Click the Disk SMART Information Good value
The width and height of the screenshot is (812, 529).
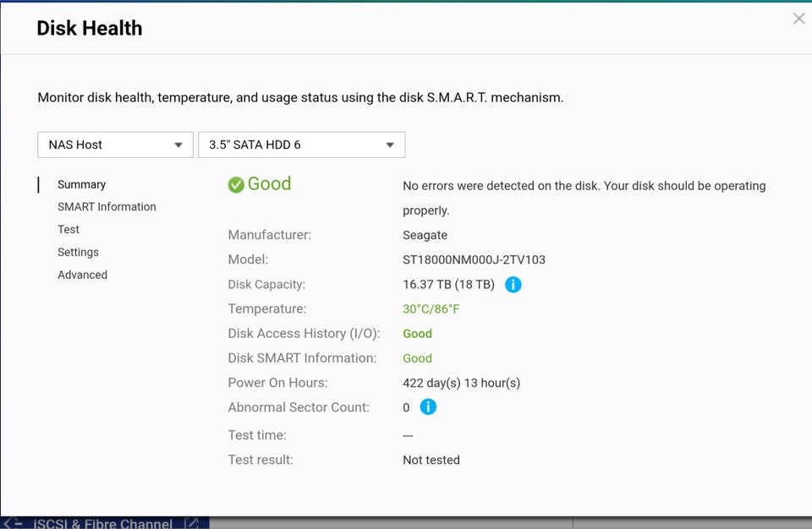click(x=417, y=358)
